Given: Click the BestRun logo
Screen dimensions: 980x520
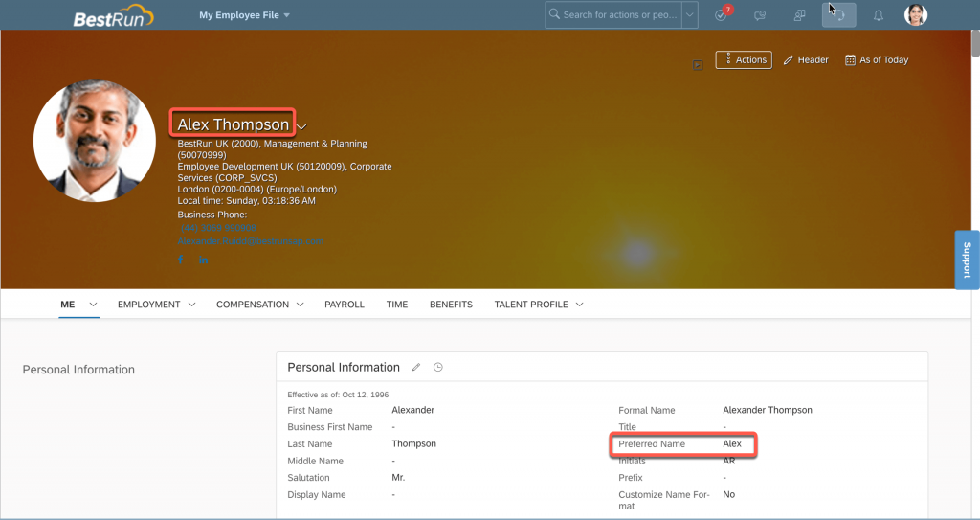Looking at the screenshot, I should (x=113, y=15).
